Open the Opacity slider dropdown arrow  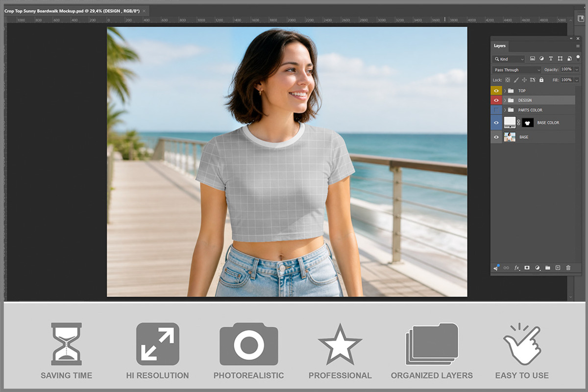[x=577, y=70]
